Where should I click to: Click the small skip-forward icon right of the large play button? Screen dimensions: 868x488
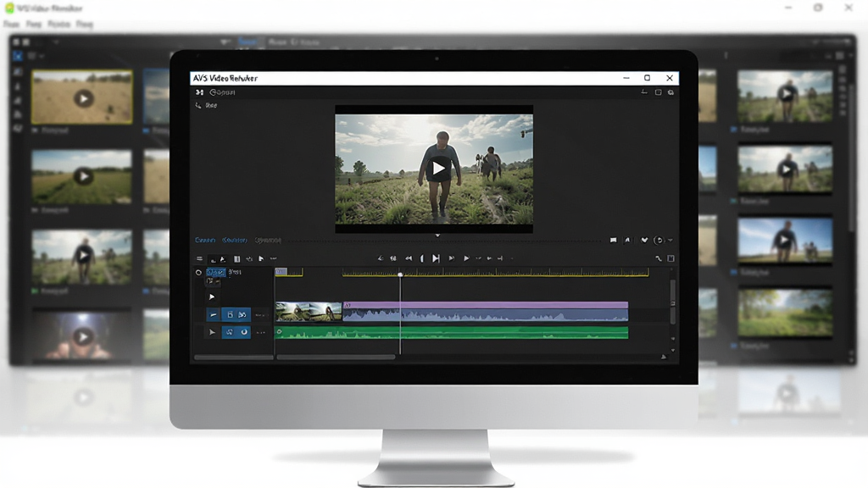451,258
